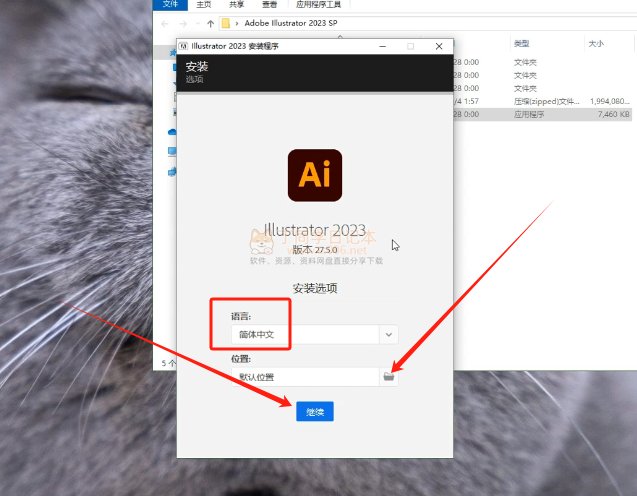Click the 简体中文 language combo box
Viewport: 637px width, 496px height.
[314, 335]
